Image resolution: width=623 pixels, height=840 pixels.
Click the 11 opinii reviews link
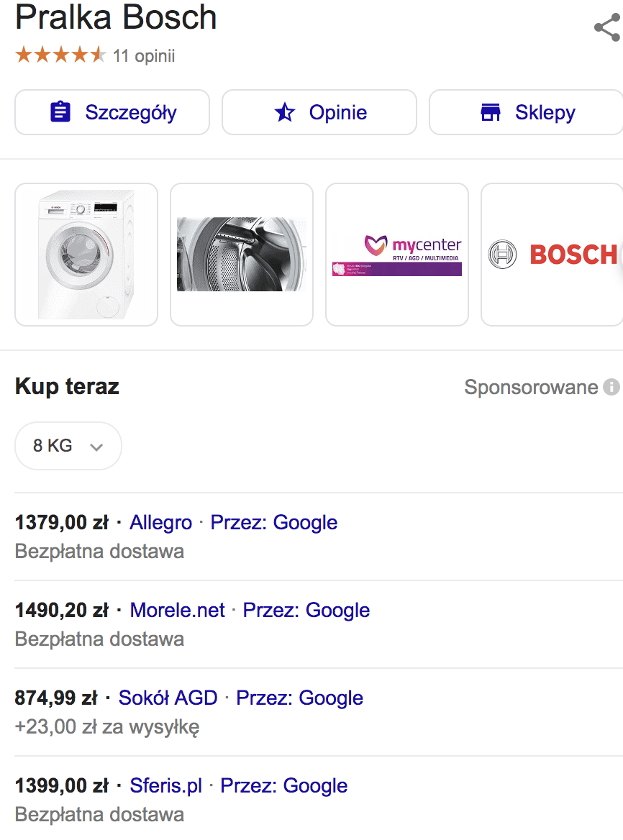coord(144,55)
